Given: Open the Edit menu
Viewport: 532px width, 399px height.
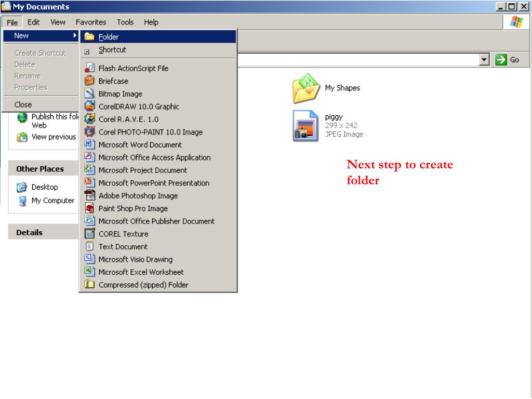Looking at the screenshot, I should point(33,22).
